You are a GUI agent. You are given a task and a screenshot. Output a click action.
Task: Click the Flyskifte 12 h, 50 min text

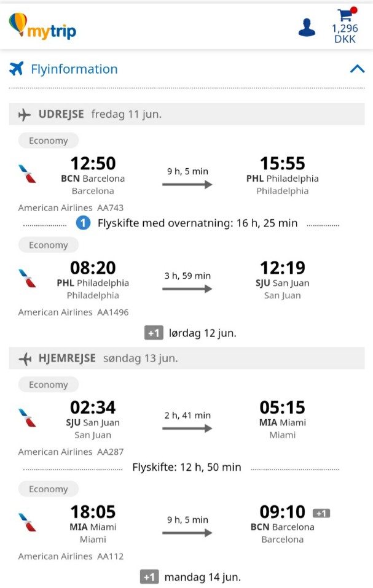[187, 467]
